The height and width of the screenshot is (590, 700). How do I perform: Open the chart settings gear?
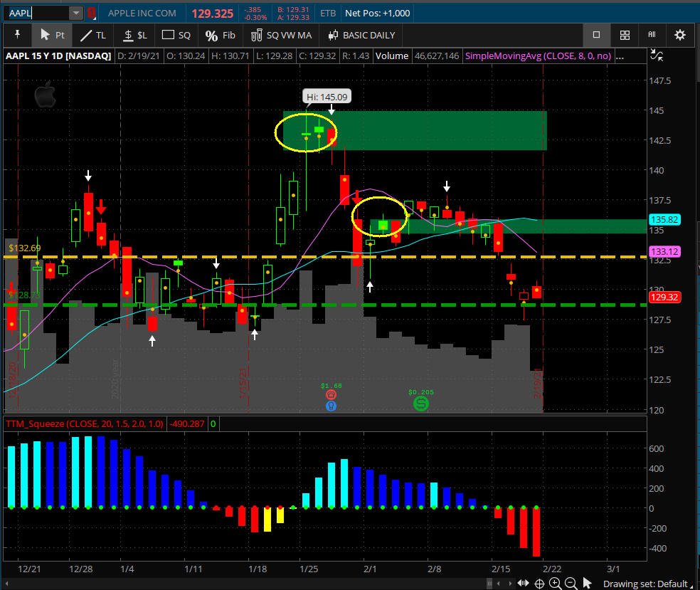(x=680, y=35)
